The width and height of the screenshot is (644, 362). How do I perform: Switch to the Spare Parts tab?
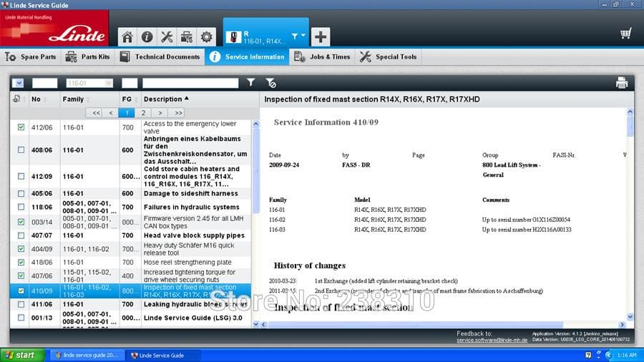(x=31, y=57)
